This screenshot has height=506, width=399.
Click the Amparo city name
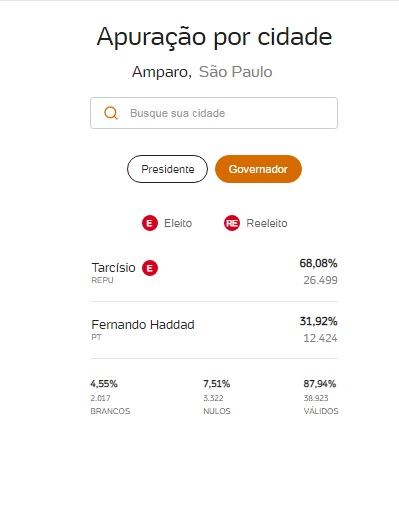click(x=162, y=72)
